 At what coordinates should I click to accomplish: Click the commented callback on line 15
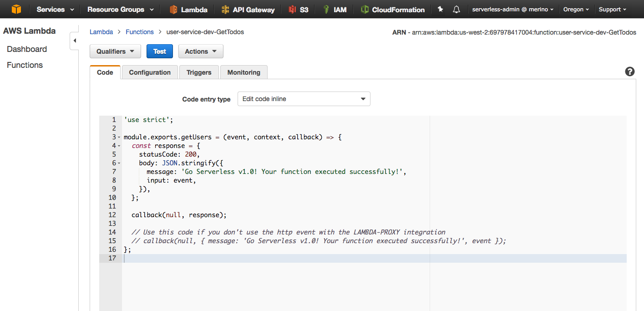point(319,241)
